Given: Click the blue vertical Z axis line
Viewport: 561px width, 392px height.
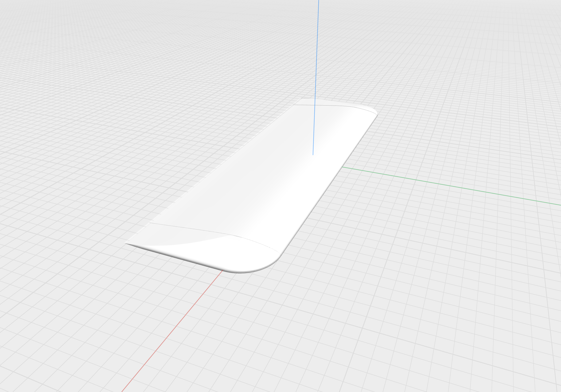Looking at the screenshot, I should (x=317, y=49).
